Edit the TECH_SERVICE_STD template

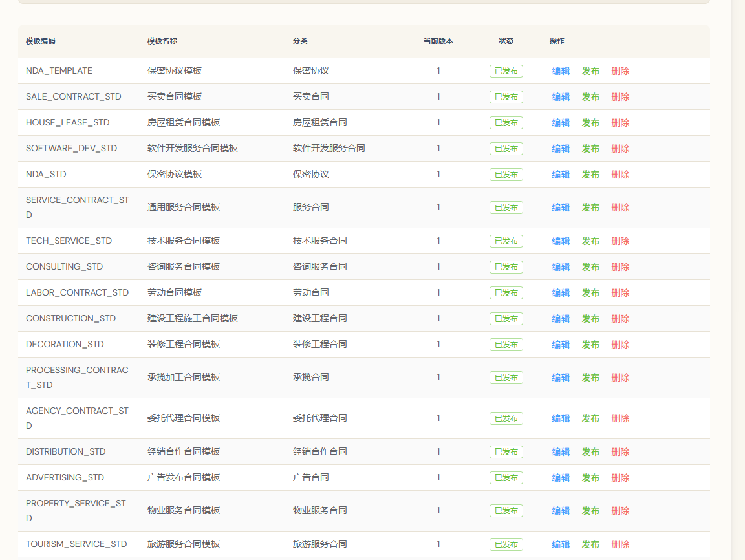pos(561,241)
